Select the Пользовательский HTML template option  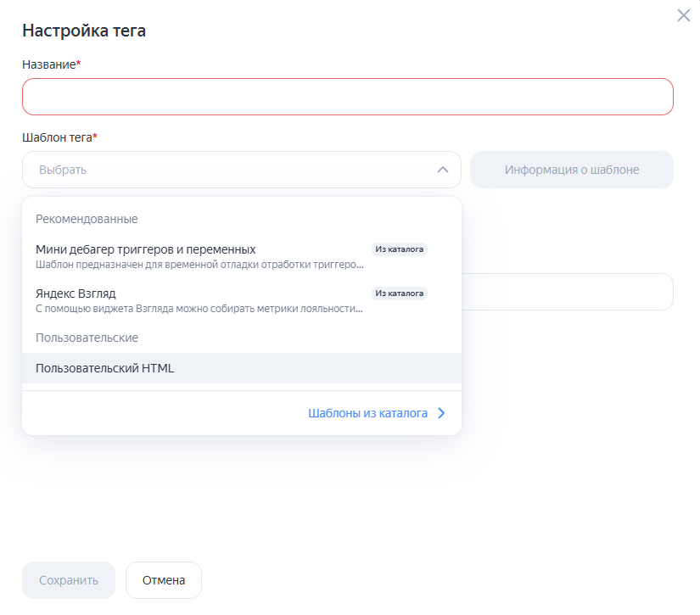tap(105, 368)
